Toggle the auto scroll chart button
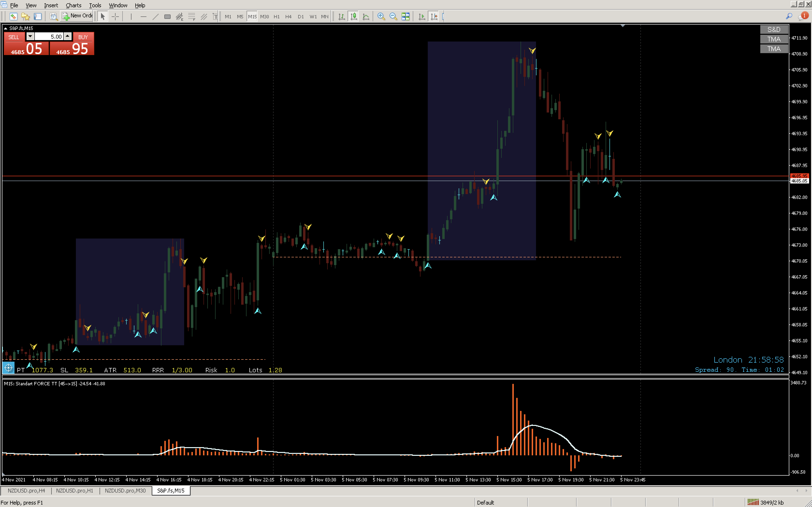 [x=422, y=16]
